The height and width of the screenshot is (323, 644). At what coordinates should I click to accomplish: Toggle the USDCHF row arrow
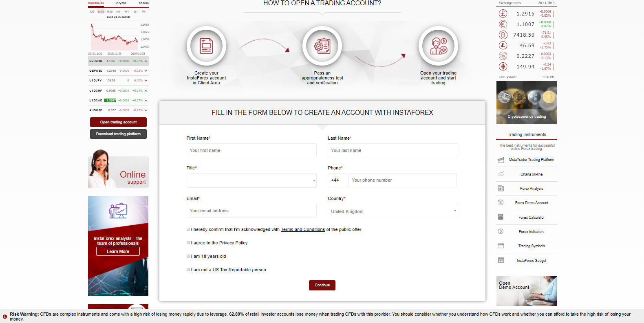(146, 90)
